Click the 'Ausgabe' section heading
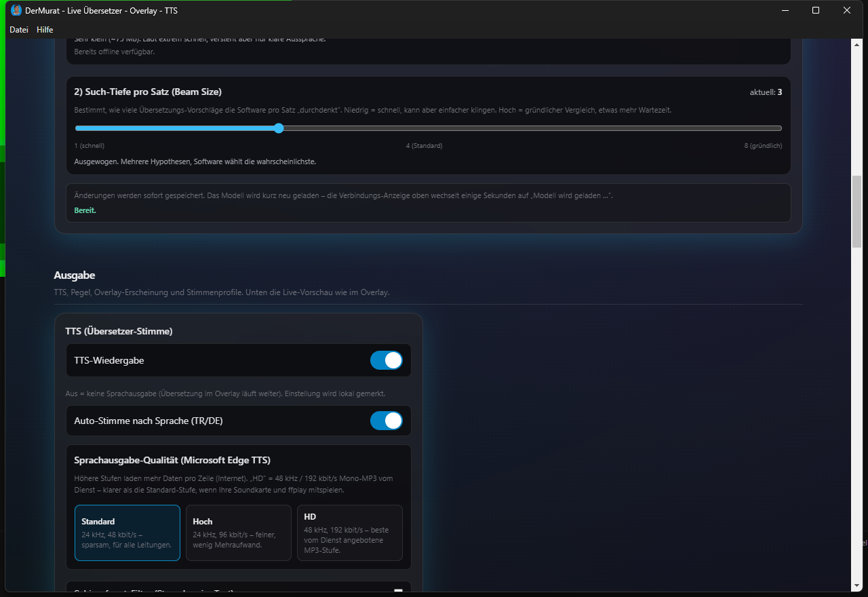This screenshot has width=868, height=597. tap(75, 275)
